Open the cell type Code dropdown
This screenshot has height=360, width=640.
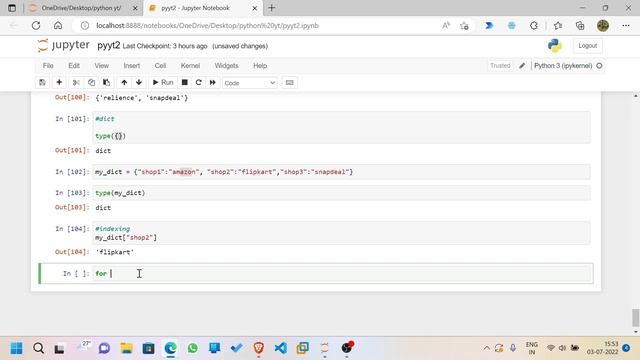[249, 83]
